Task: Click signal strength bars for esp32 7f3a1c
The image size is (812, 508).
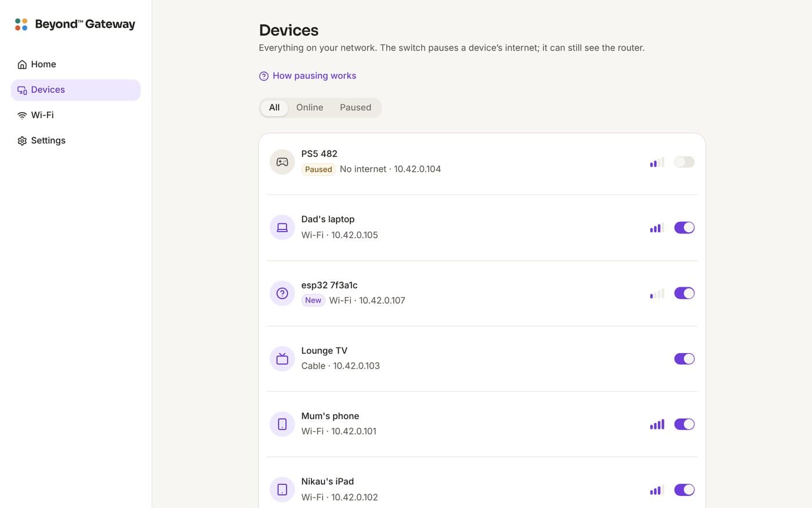Action: (657, 293)
